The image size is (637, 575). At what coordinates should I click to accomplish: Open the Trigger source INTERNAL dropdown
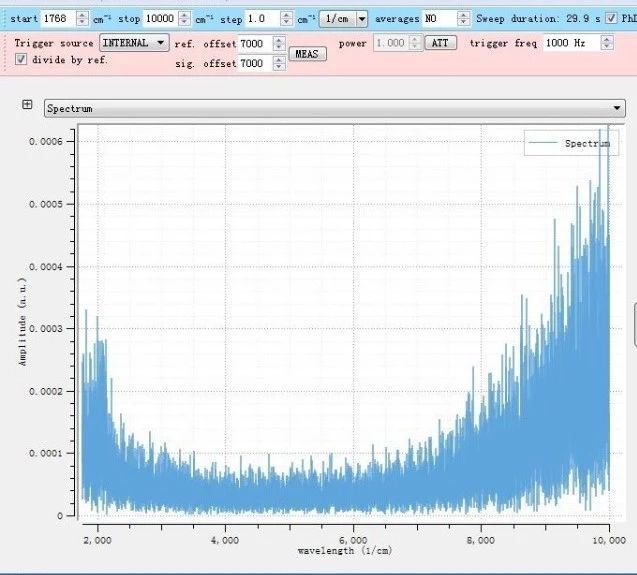pyautogui.click(x=133, y=43)
